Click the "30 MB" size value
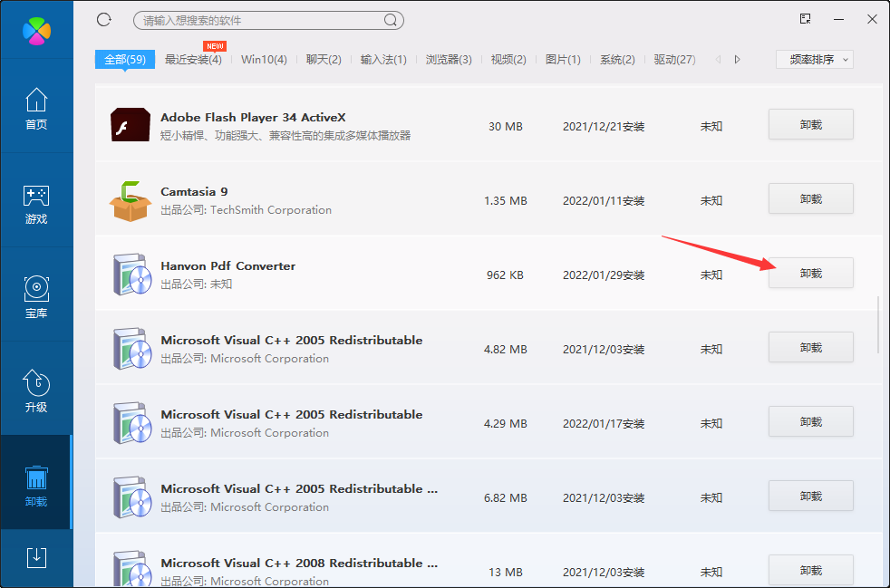The height and width of the screenshot is (588, 890). [x=506, y=127]
